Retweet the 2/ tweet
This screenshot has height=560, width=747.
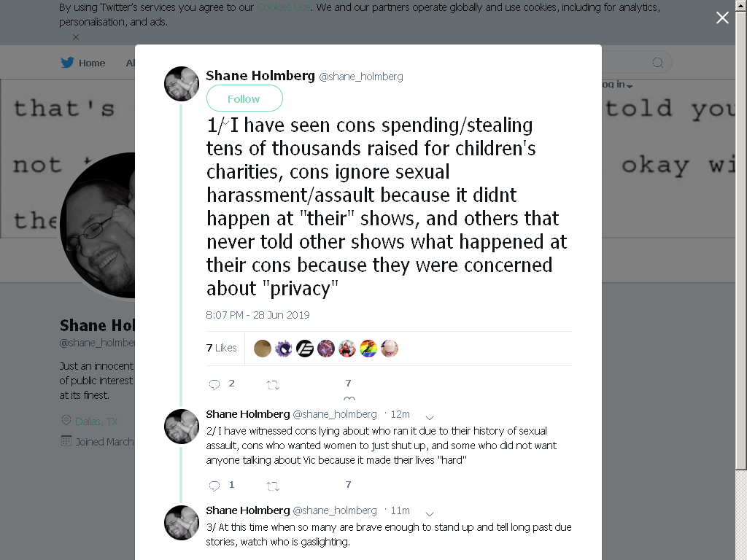point(273,486)
